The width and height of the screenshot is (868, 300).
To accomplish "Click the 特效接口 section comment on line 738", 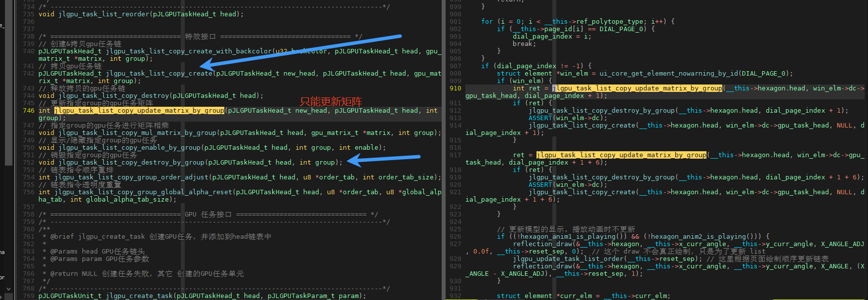I will 200,37.
